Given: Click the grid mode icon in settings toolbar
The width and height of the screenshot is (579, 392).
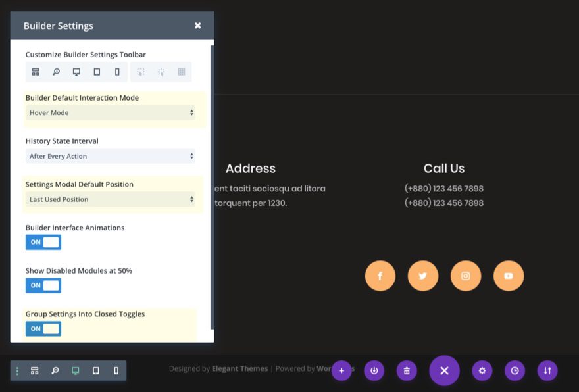Looking at the screenshot, I should 182,72.
